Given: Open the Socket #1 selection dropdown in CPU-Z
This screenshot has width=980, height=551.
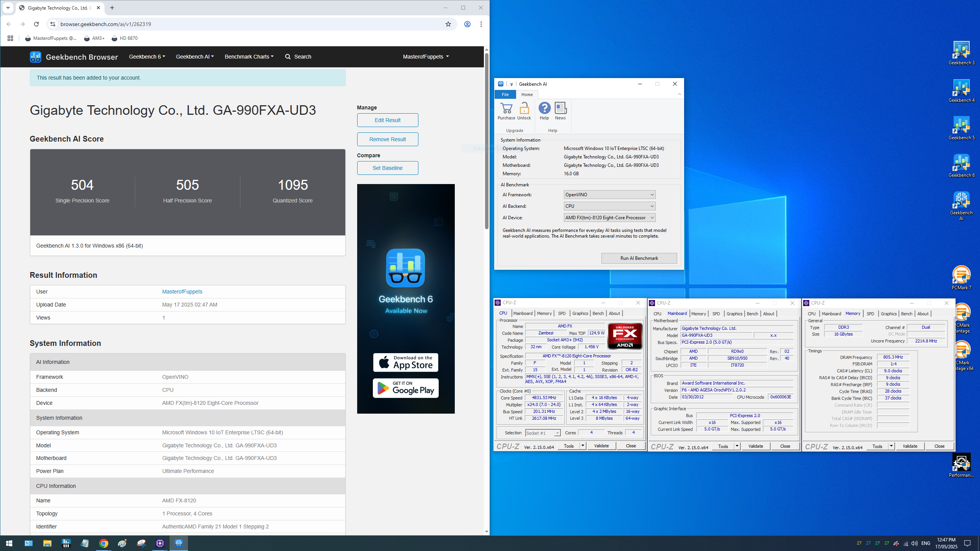Looking at the screenshot, I should click(542, 433).
